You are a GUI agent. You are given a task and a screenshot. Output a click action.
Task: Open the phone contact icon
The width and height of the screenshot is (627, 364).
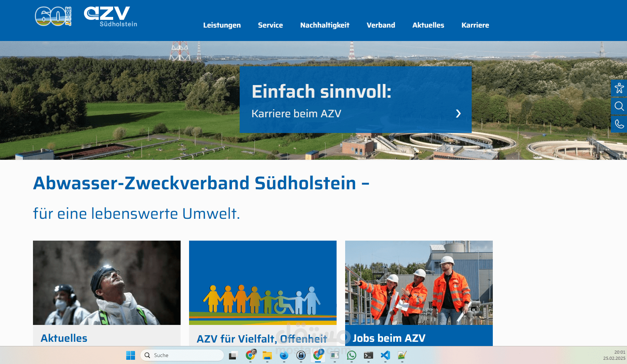(x=619, y=124)
